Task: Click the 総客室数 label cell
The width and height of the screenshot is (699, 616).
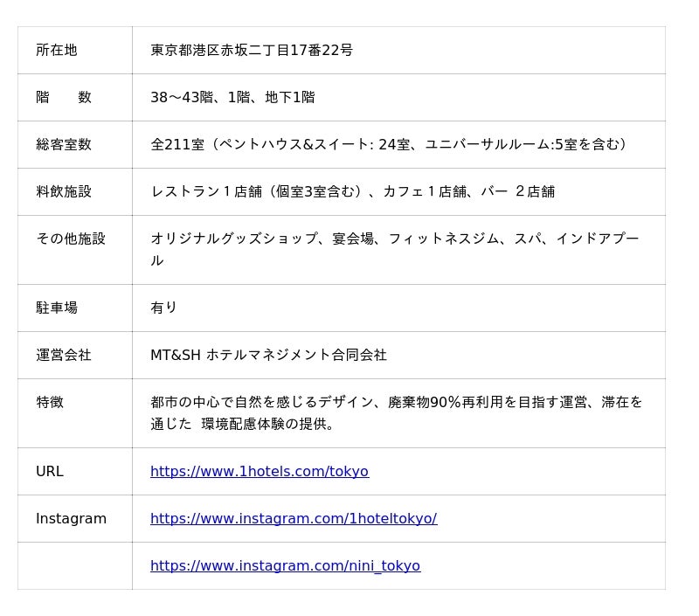Action: [x=64, y=145]
